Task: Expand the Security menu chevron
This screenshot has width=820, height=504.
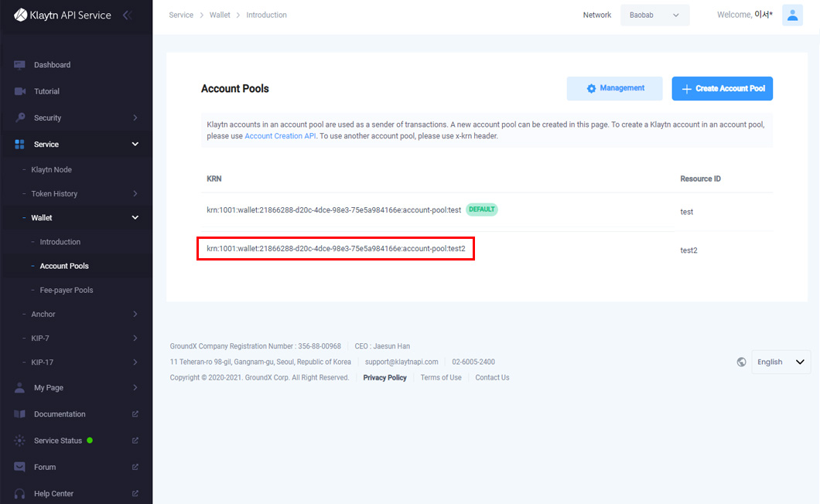Action: (135, 117)
